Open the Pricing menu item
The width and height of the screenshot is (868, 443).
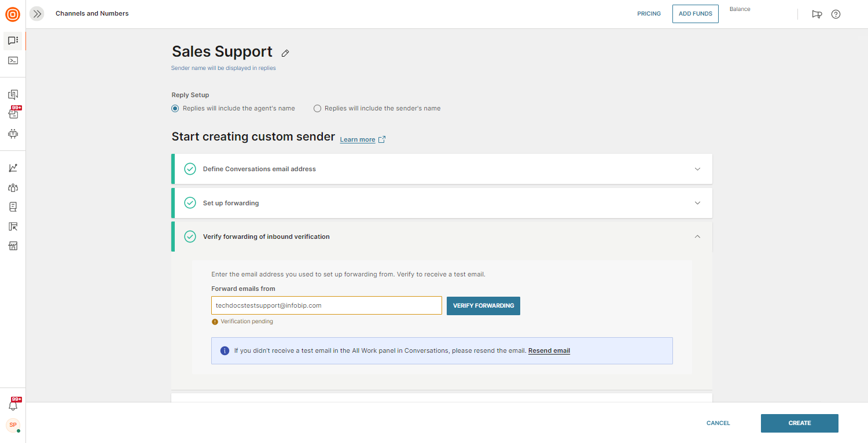[649, 14]
